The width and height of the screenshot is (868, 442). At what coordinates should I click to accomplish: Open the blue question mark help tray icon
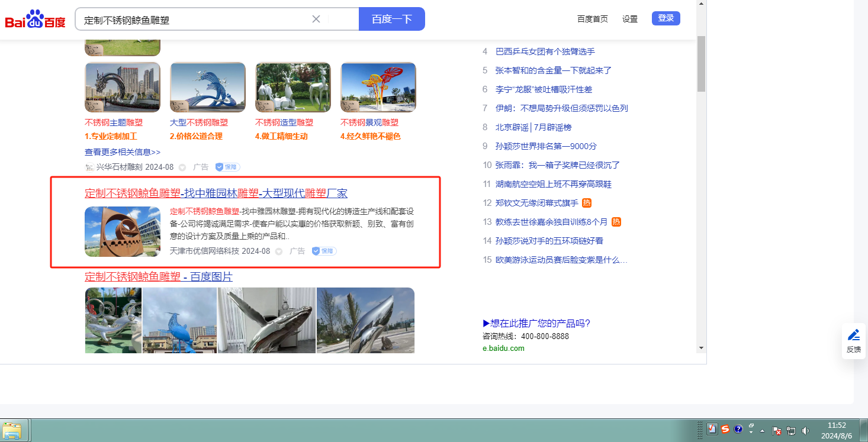click(x=738, y=430)
